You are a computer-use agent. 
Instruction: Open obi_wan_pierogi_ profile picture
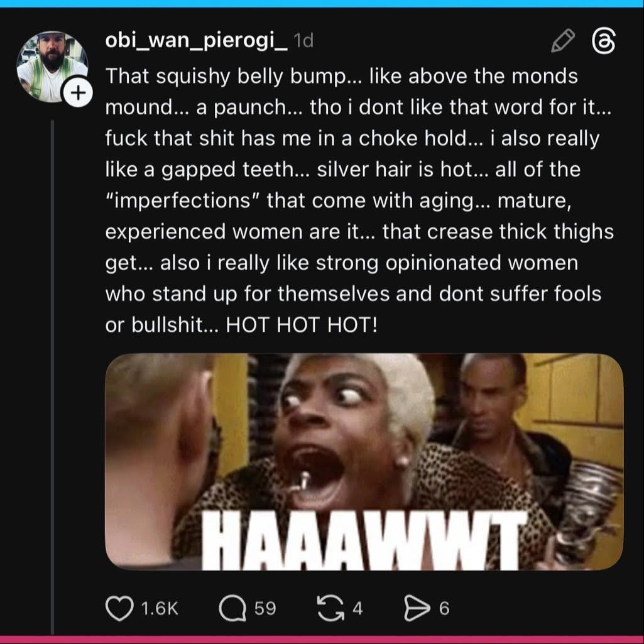coord(52,67)
